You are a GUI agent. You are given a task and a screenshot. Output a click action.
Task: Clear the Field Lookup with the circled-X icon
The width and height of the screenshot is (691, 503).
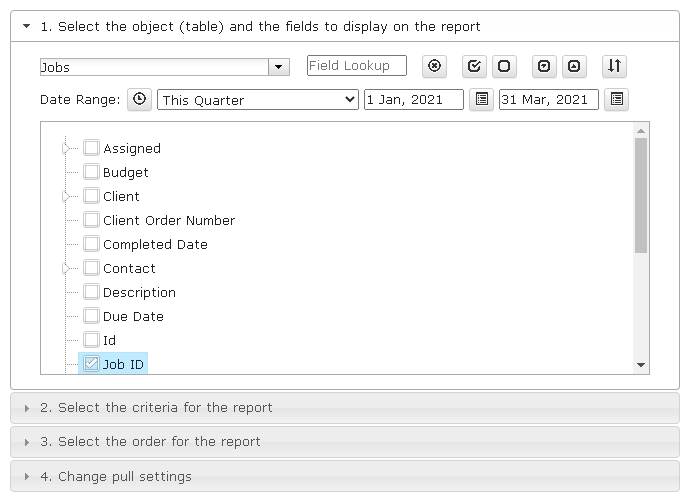click(434, 66)
